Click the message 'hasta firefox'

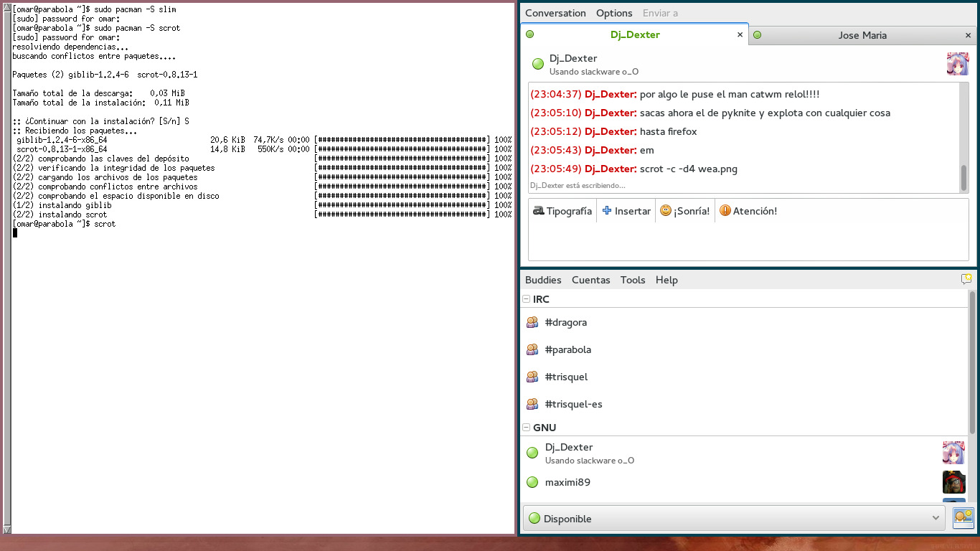coord(668,131)
